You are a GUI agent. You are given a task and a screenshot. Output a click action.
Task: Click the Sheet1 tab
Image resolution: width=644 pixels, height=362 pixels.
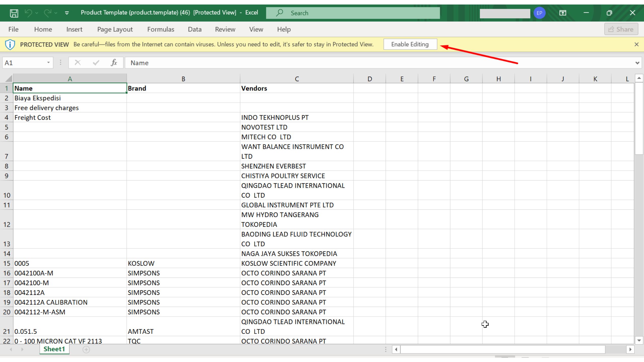pyautogui.click(x=54, y=349)
